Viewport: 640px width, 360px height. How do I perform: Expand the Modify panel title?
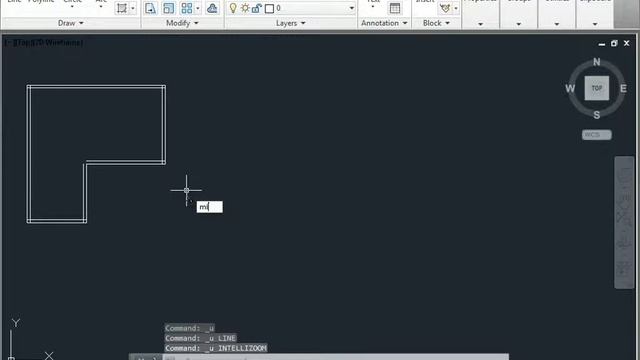coord(182,23)
